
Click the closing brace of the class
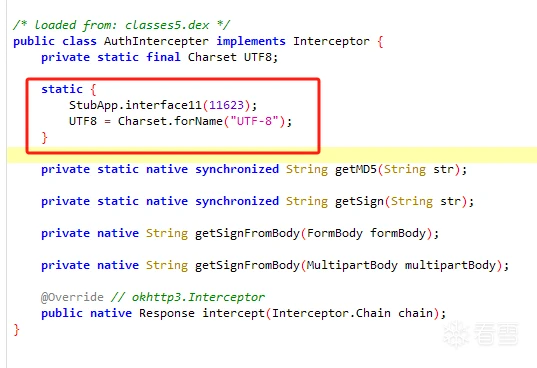(x=16, y=330)
